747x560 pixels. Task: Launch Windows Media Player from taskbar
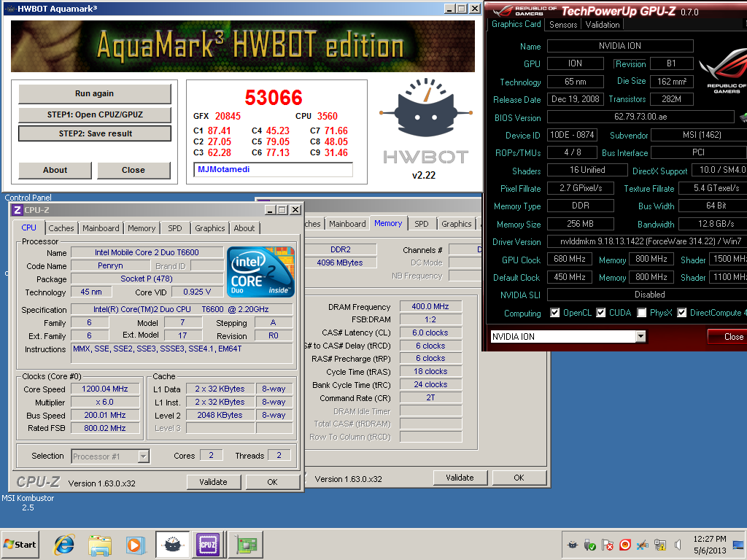136,545
